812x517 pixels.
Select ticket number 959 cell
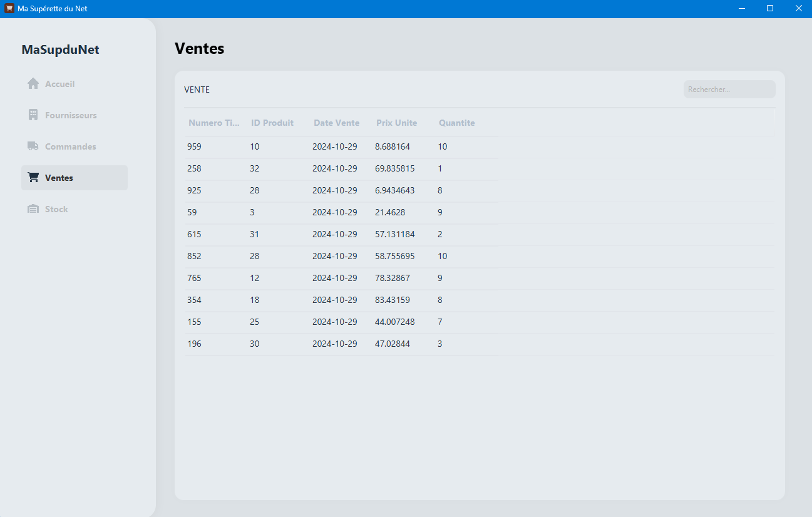click(216, 146)
